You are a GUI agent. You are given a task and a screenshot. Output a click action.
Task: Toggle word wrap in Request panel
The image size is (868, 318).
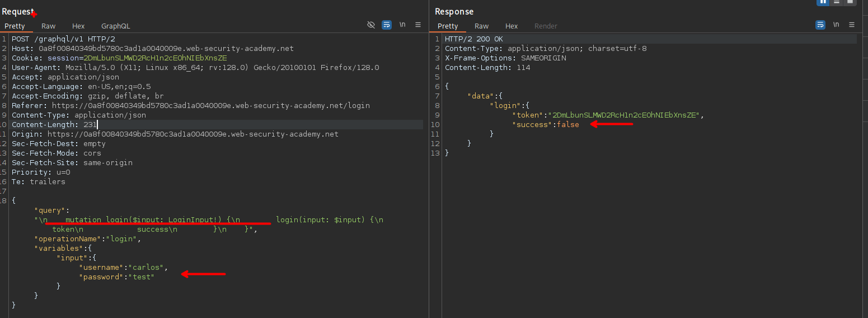click(387, 25)
